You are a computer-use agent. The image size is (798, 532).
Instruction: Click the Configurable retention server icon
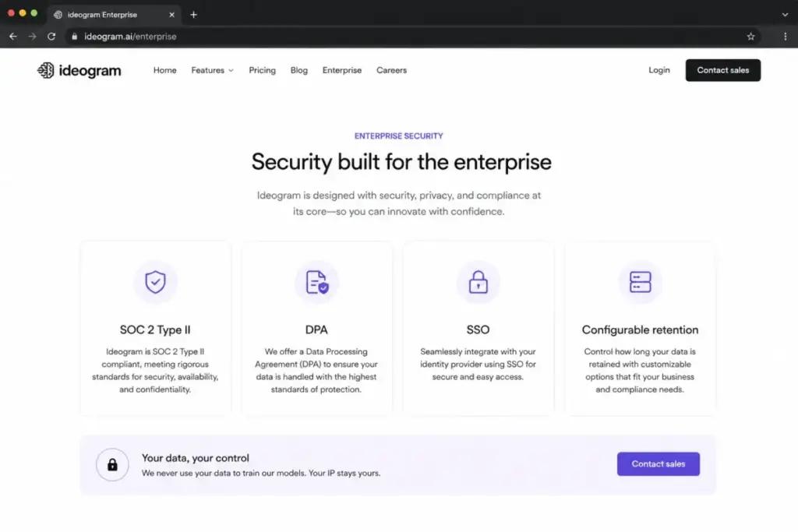(x=640, y=282)
